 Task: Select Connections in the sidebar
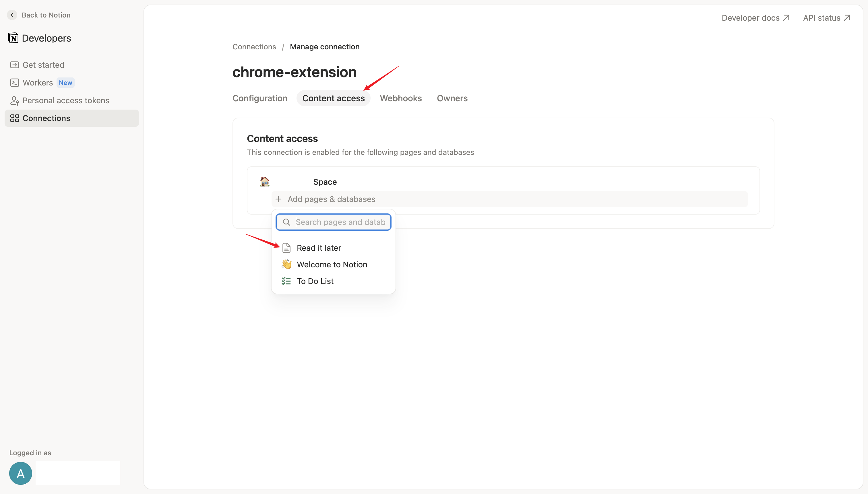click(x=72, y=118)
